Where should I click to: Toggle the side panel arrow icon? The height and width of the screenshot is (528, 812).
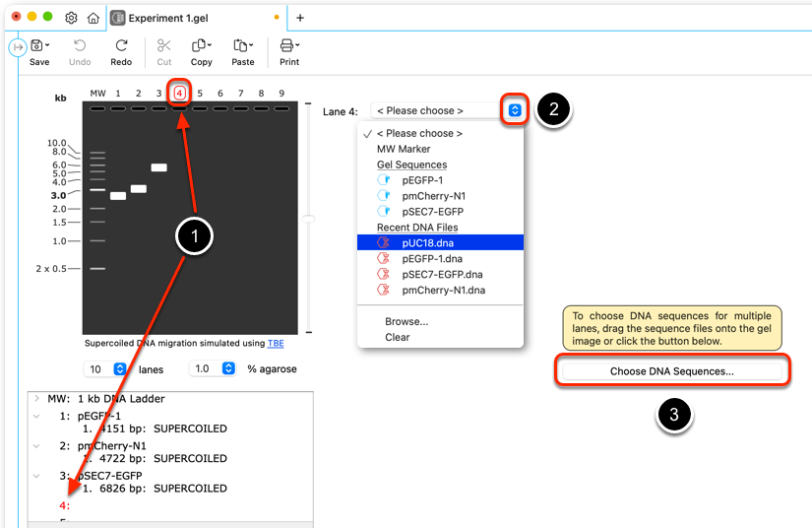(x=17, y=47)
